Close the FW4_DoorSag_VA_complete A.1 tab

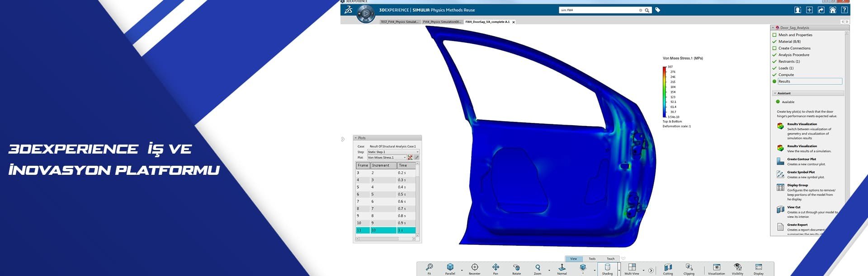514,22
